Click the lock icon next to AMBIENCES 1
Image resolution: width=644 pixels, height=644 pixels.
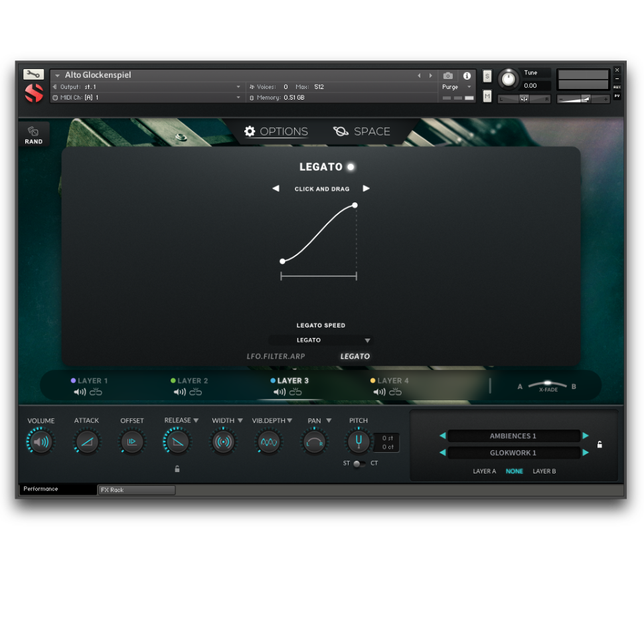pos(600,444)
